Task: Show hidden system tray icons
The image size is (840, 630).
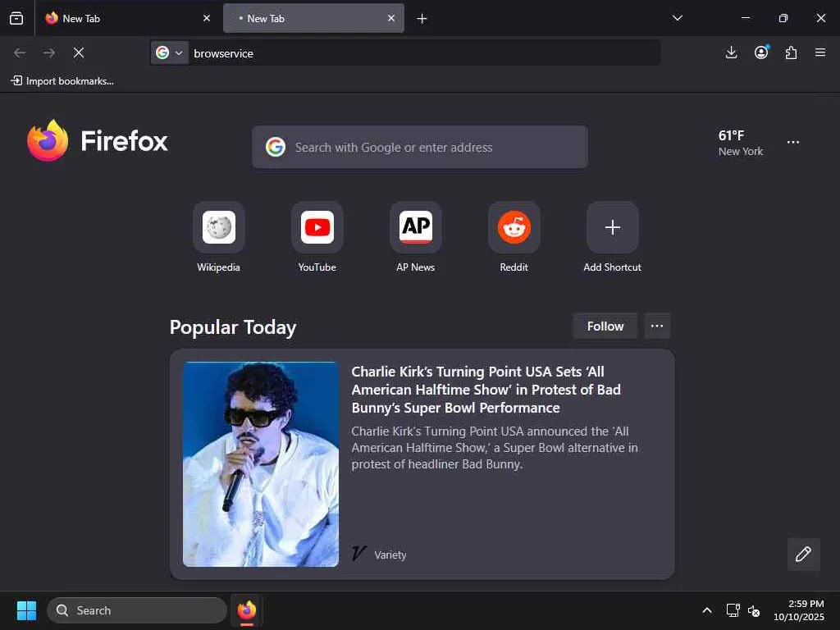Action: 707,610
